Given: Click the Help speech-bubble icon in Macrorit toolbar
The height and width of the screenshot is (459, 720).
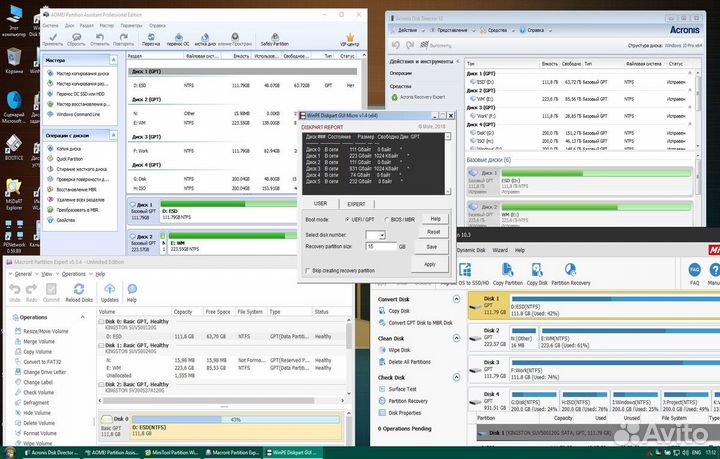Looking at the screenshot, I should 132,292.
